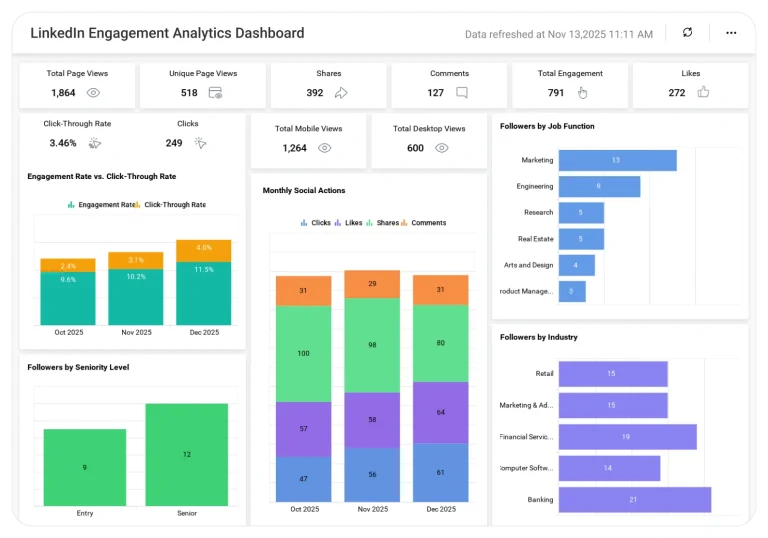Click the eye icon beside Total Page Views

click(93, 93)
